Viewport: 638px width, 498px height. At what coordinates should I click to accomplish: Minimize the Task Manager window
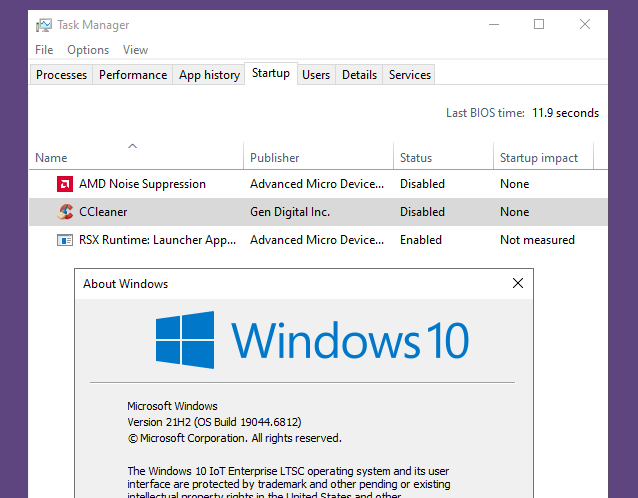coord(494,24)
